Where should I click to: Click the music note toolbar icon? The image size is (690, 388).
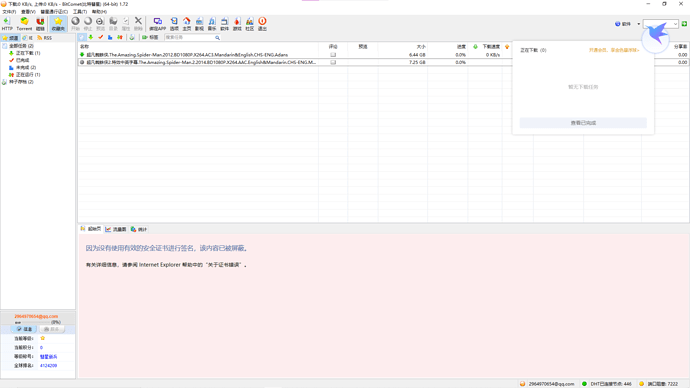tap(212, 24)
